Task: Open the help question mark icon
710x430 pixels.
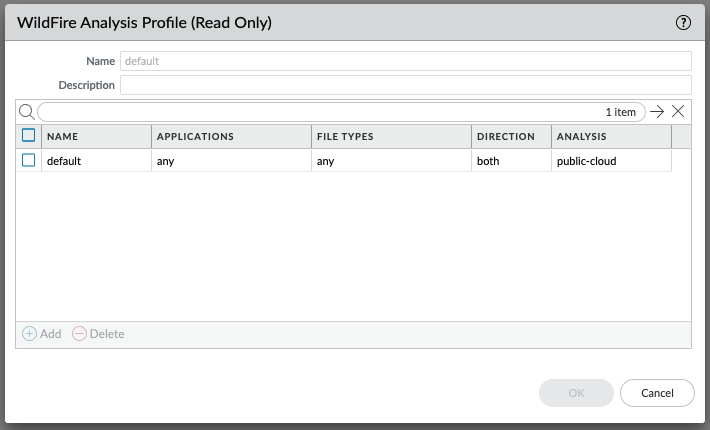Action: pyautogui.click(x=684, y=21)
